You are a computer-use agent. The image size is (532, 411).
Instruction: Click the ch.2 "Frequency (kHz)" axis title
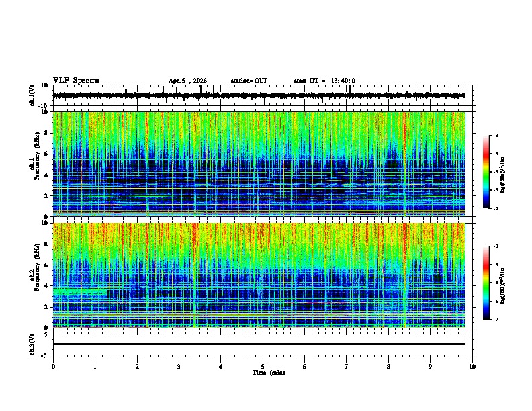38,267
